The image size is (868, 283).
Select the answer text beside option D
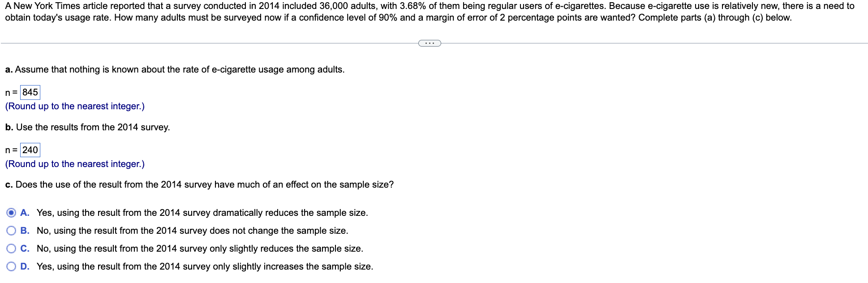click(x=204, y=266)
